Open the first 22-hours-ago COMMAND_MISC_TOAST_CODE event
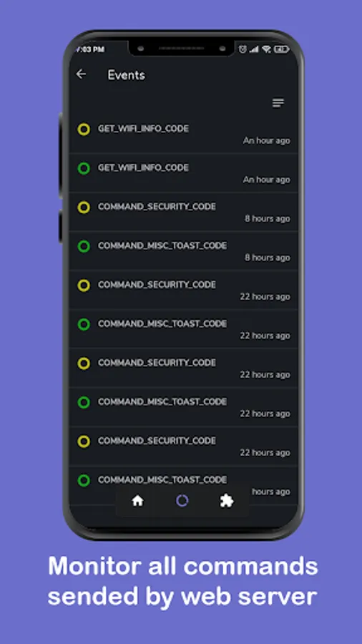362x644 pixels. point(183,329)
